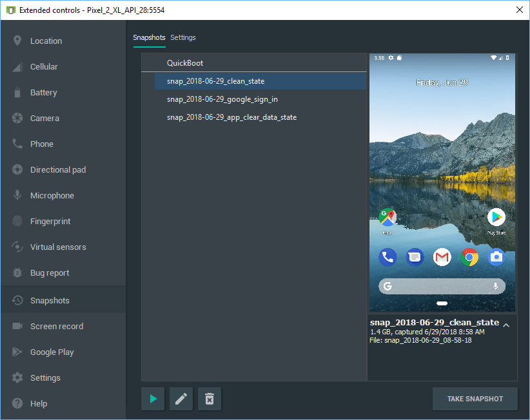This screenshot has width=530, height=420.
Task: Load the selected snapshot
Action: tap(152, 399)
